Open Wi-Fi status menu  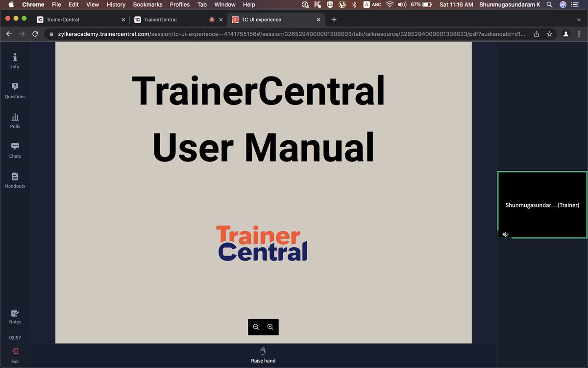(390, 4)
